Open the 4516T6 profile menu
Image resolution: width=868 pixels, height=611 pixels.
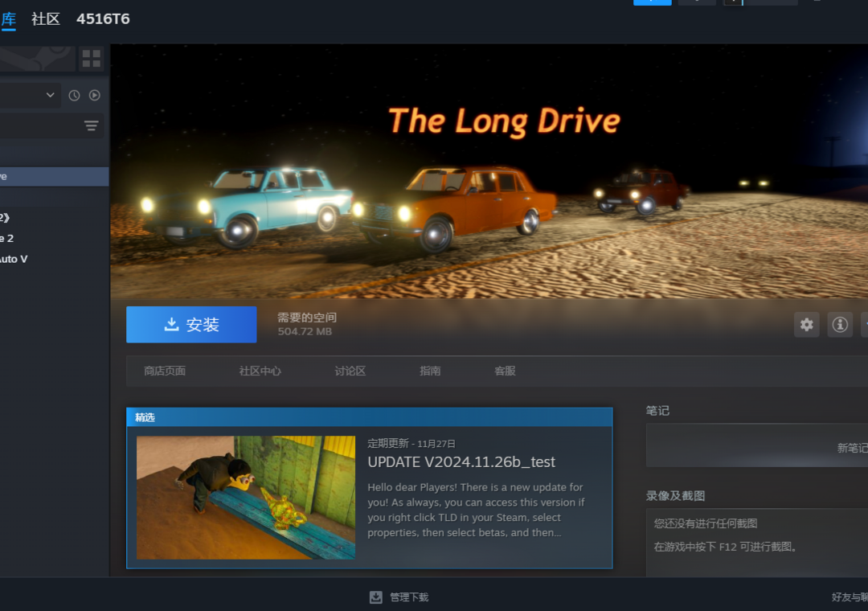point(103,18)
